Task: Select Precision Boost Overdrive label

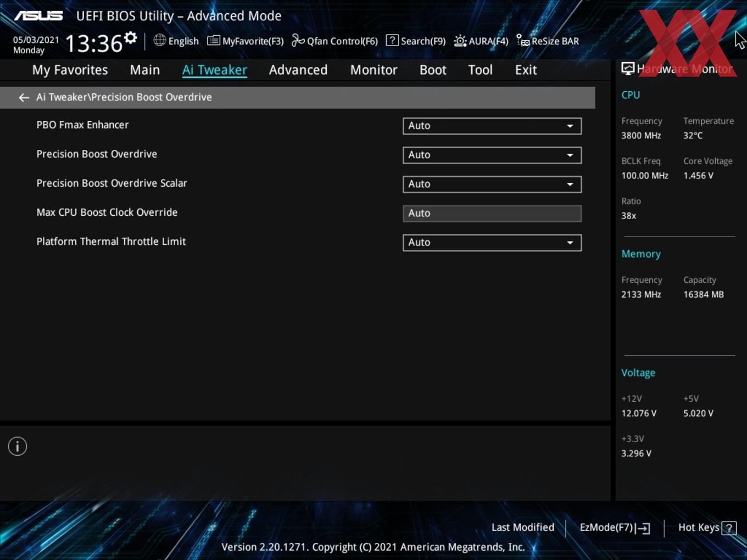Action: pyautogui.click(x=97, y=154)
